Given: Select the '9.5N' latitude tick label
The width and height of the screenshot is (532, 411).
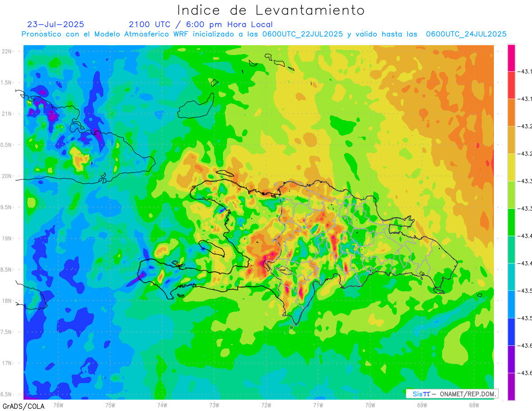Looking at the screenshot, I should click(7, 207).
